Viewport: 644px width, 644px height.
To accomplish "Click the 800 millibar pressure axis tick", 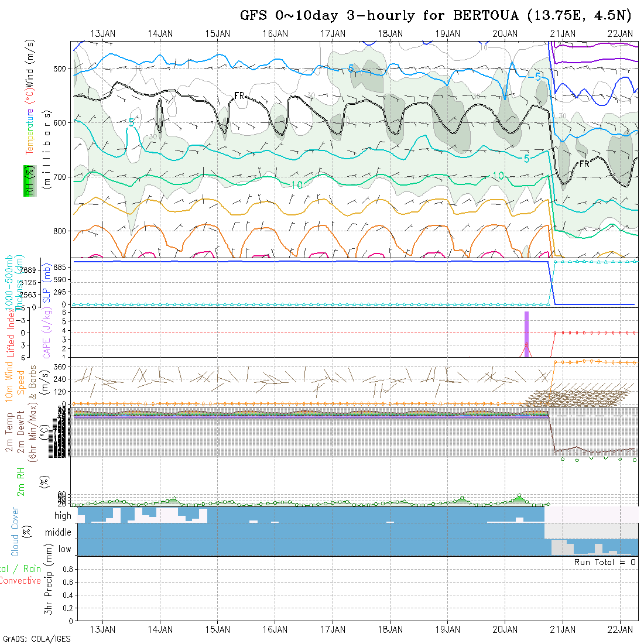I will (60, 231).
